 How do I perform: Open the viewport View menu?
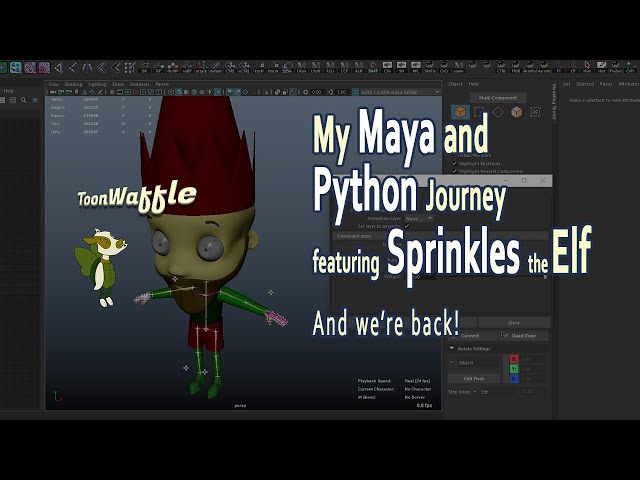click(x=53, y=84)
